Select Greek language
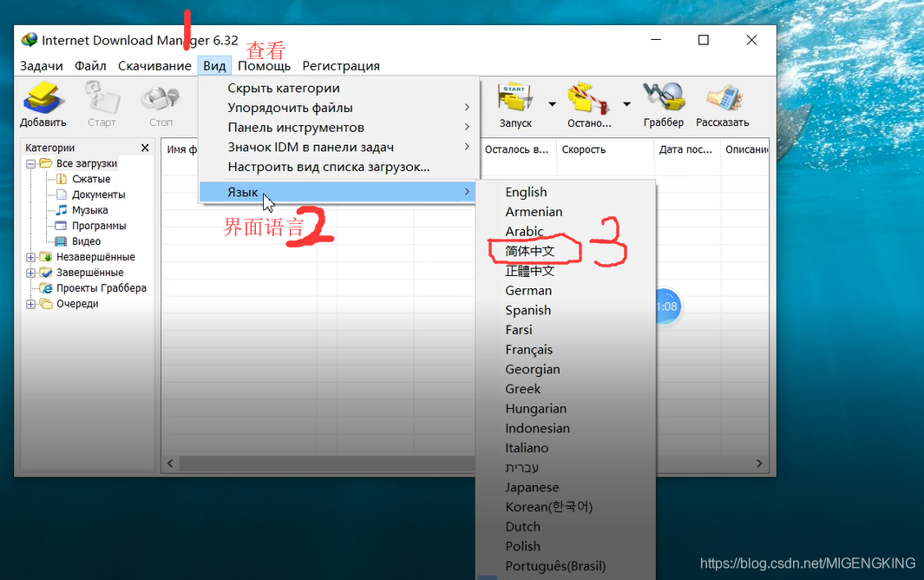The width and height of the screenshot is (924, 580). point(522,389)
